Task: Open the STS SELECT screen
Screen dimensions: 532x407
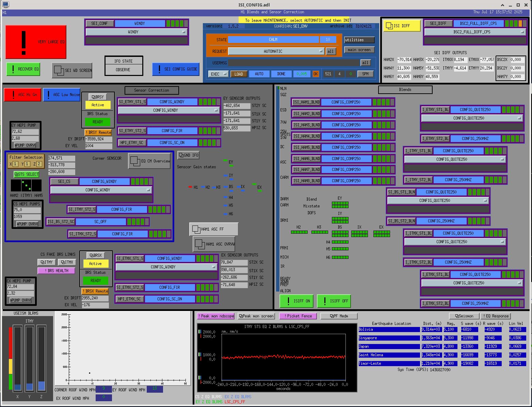Action: [27, 174]
